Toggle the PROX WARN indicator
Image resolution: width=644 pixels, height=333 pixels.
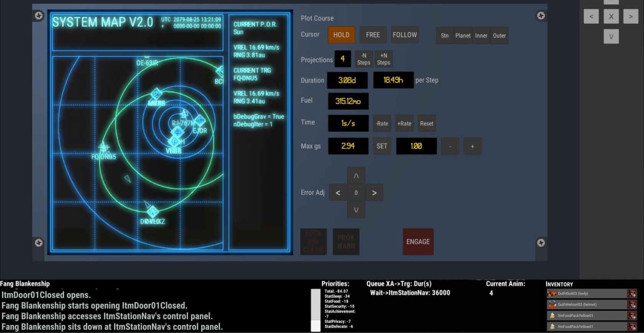[x=346, y=242]
